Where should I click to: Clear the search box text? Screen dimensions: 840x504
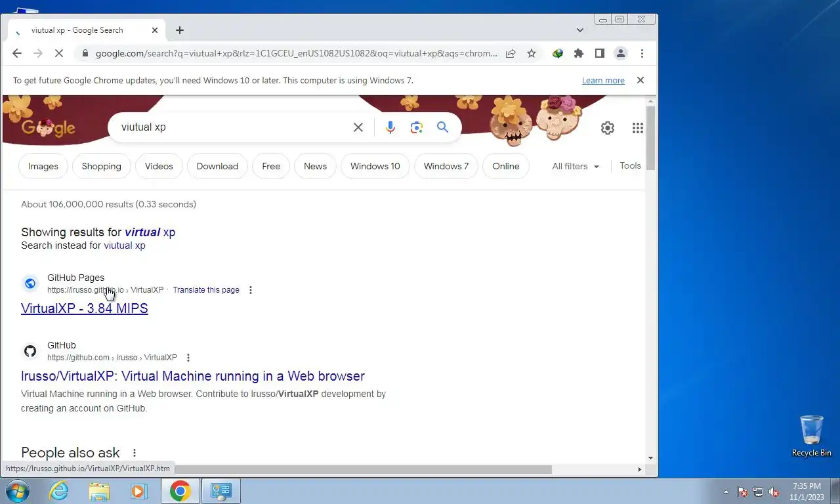358,127
